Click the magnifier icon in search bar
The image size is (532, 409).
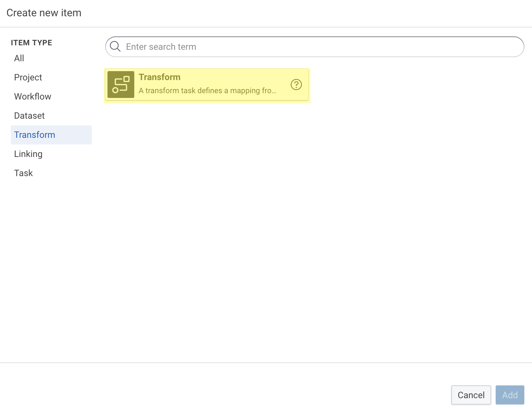point(115,47)
